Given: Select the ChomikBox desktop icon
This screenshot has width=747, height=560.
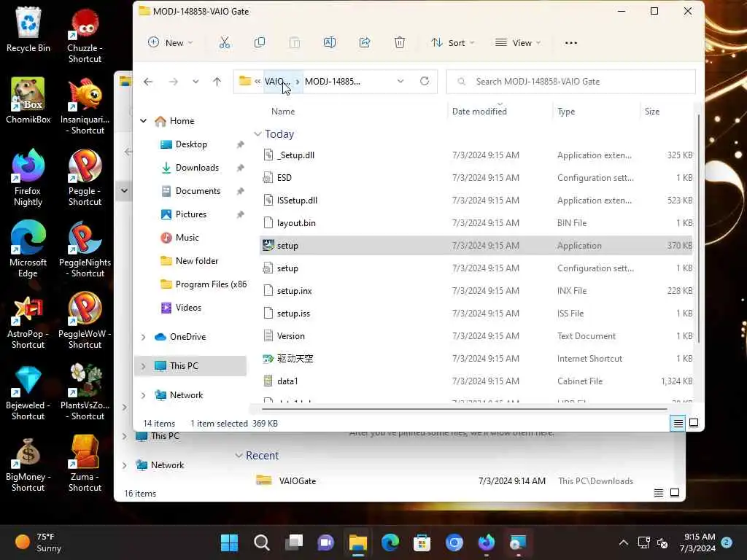Looking at the screenshot, I should [x=28, y=101].
